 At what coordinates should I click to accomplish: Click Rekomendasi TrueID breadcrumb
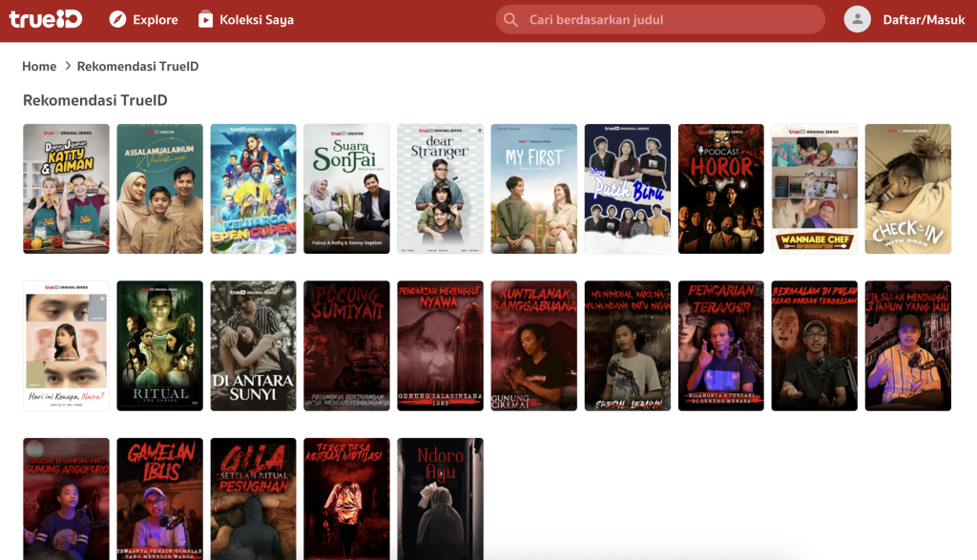point(137,66)
